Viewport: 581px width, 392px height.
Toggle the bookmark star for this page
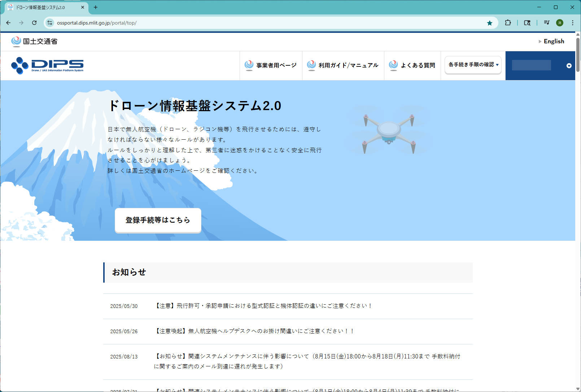(x=490, y=23)
